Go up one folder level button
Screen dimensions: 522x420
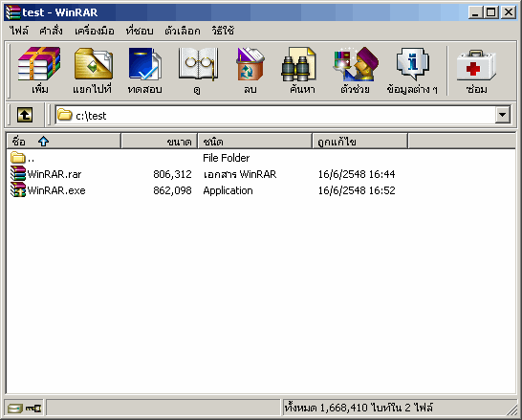[25, 115]
